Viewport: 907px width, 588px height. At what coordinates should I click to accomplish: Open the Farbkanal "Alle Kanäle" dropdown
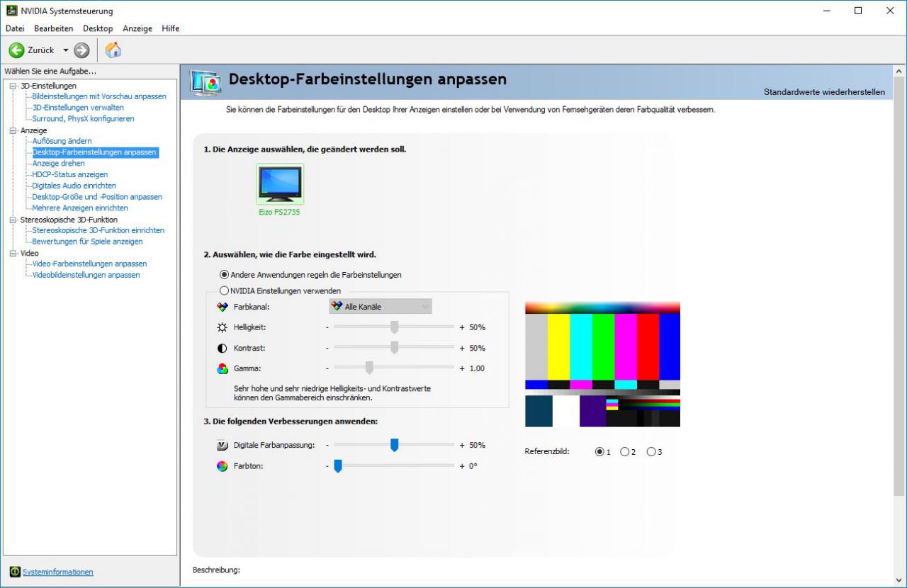tap(381, 307)
